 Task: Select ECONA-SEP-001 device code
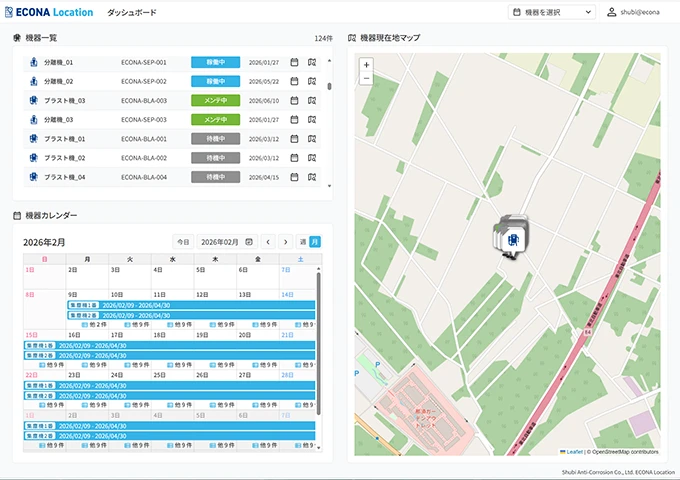pos(144,62)
